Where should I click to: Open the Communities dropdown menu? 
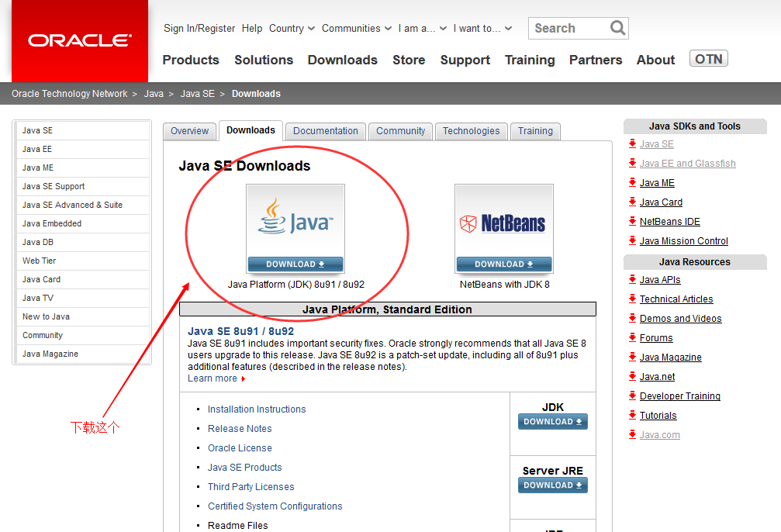(x=357, y=29)
